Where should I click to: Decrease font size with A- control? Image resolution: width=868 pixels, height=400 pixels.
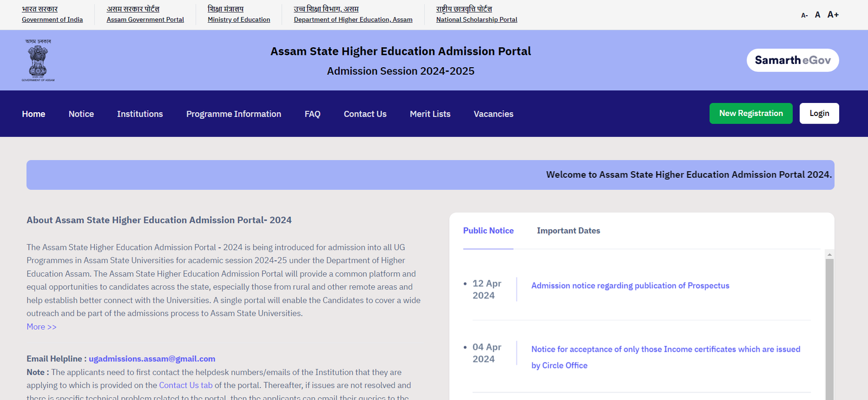[805, 15]
